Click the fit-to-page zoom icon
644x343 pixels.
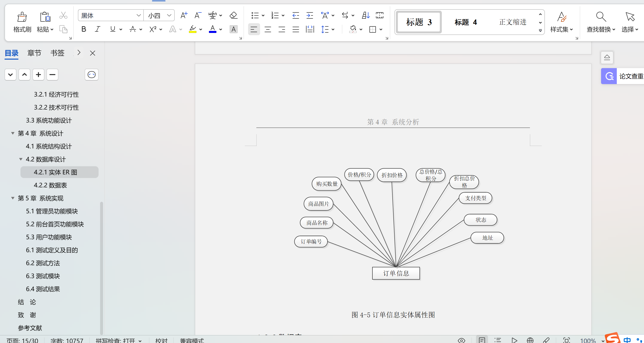click(567, 340)
